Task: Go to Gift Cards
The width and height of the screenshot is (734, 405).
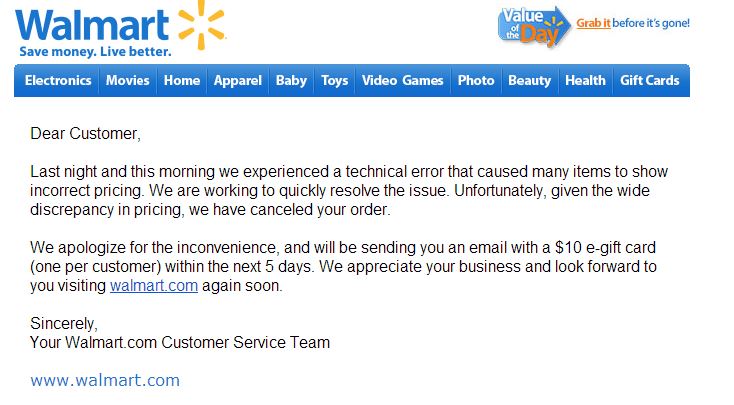Action: (649, 81)
